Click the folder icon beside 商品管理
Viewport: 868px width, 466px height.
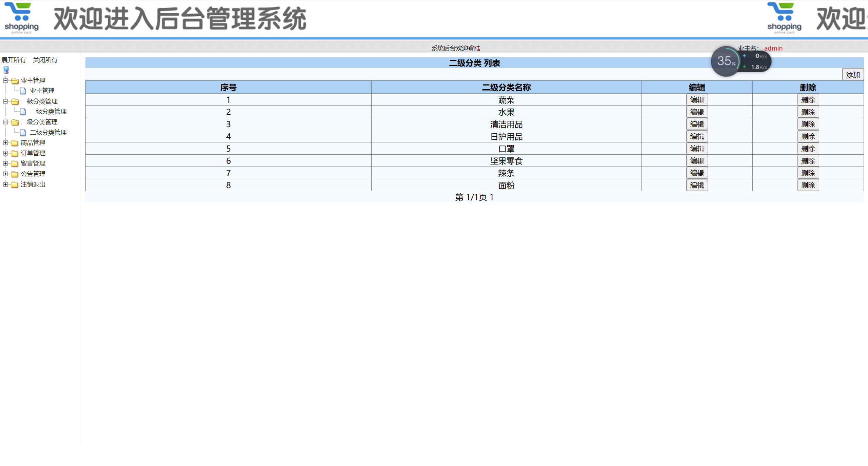click(14, 143)
